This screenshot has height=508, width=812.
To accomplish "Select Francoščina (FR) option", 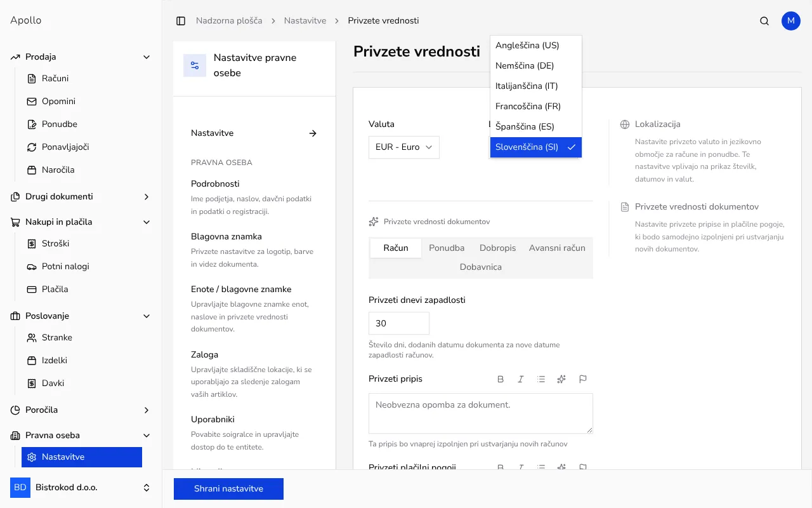I will click(x=536, y=107).
